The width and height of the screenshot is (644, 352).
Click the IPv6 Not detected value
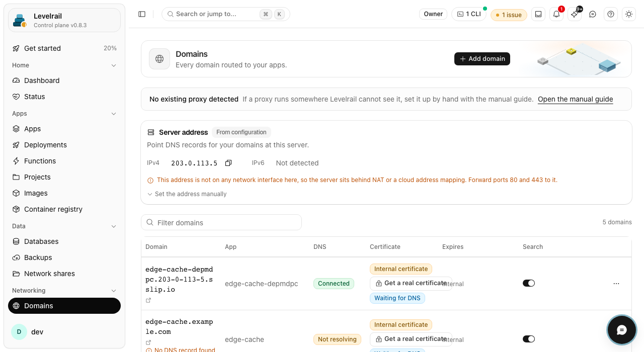click(x=297, y=163)
